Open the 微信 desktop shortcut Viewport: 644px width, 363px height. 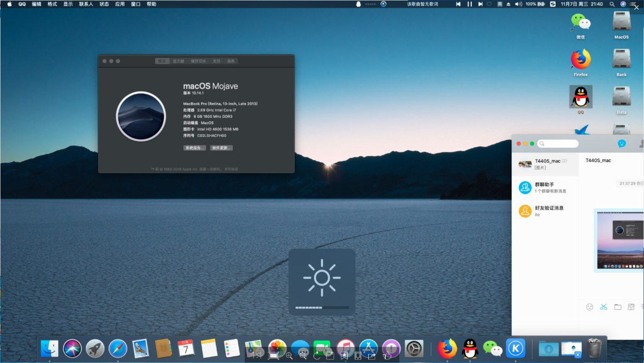[581, 26]
